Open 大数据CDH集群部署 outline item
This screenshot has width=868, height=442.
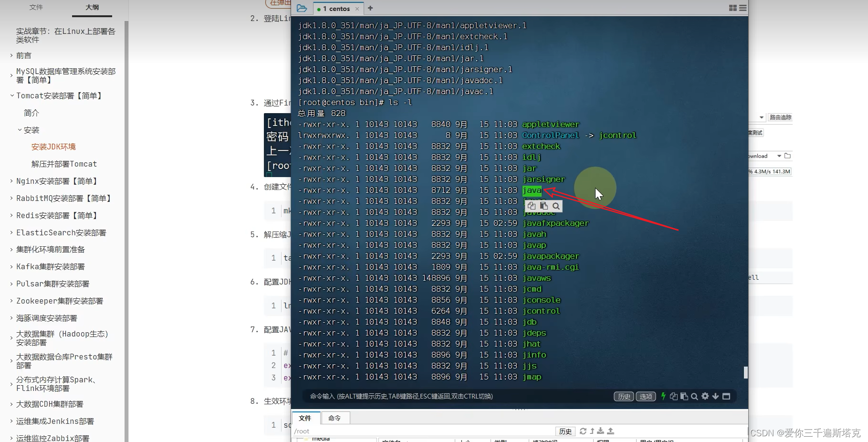(x=50, y=404)
